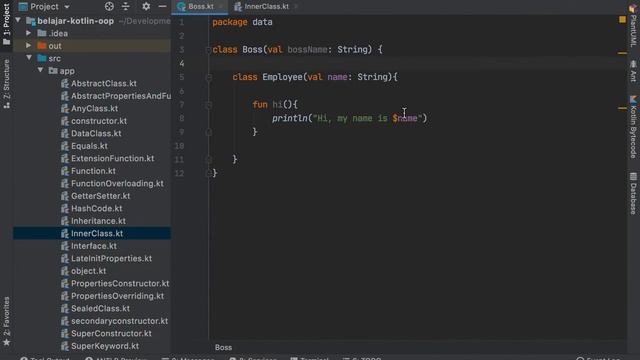Open the Ant tool window

point(633,71)
